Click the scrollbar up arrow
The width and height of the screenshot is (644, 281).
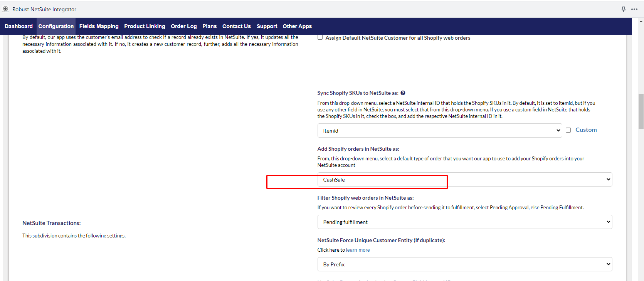[x=641, y=21]
